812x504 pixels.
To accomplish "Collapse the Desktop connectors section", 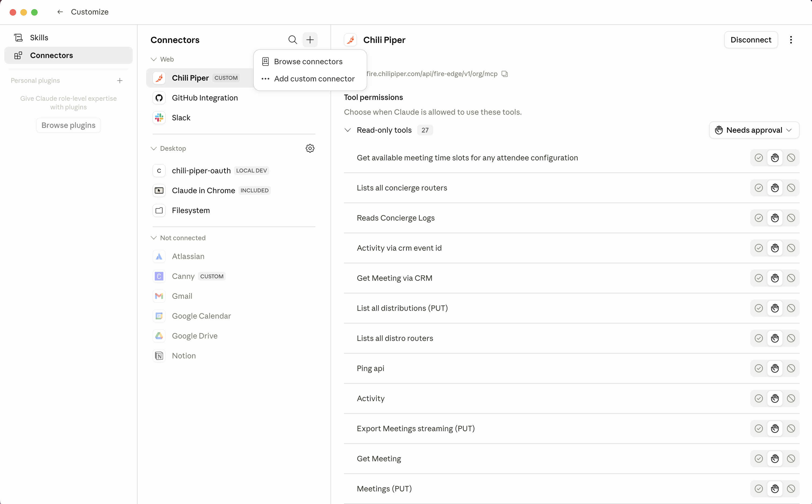I will point(154,148).
